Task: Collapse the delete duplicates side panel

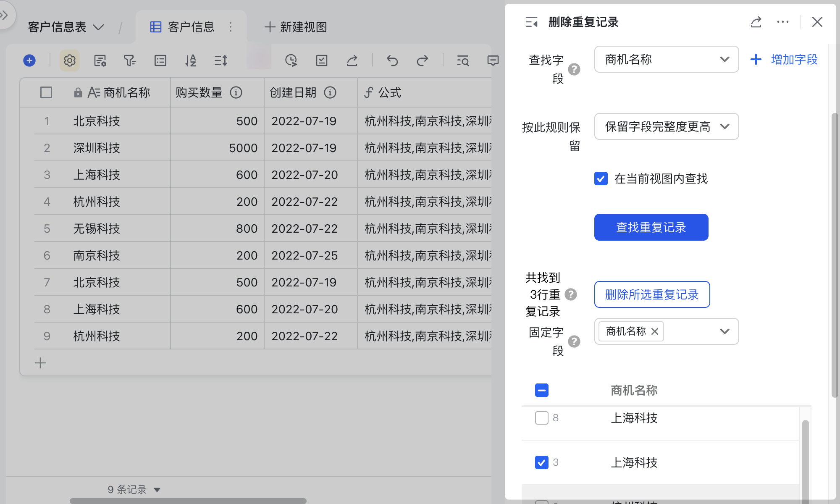Action: click(532, 22)
